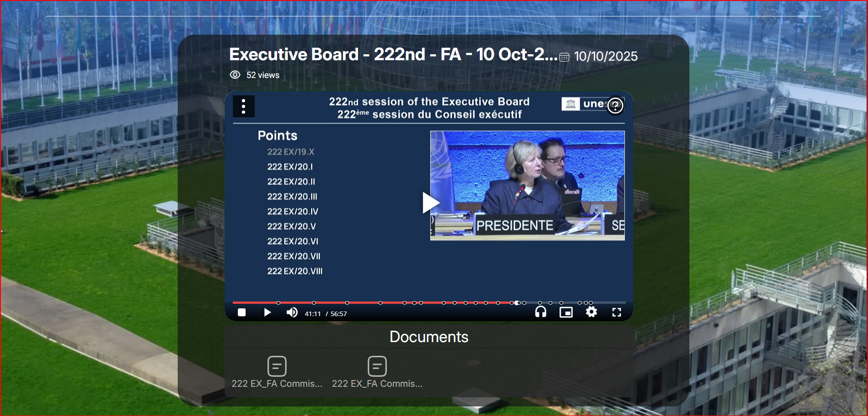This screenshot has height=416, width=868.
Task: Jump to point 222 EX/20.III
Action: point(292,197)
